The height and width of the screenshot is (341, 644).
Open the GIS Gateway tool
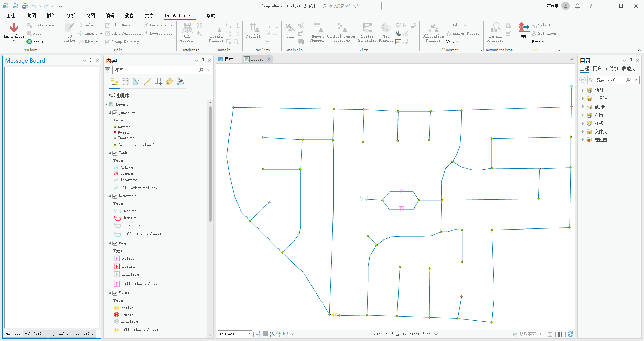pyautogui.click(x=187, y=32)
